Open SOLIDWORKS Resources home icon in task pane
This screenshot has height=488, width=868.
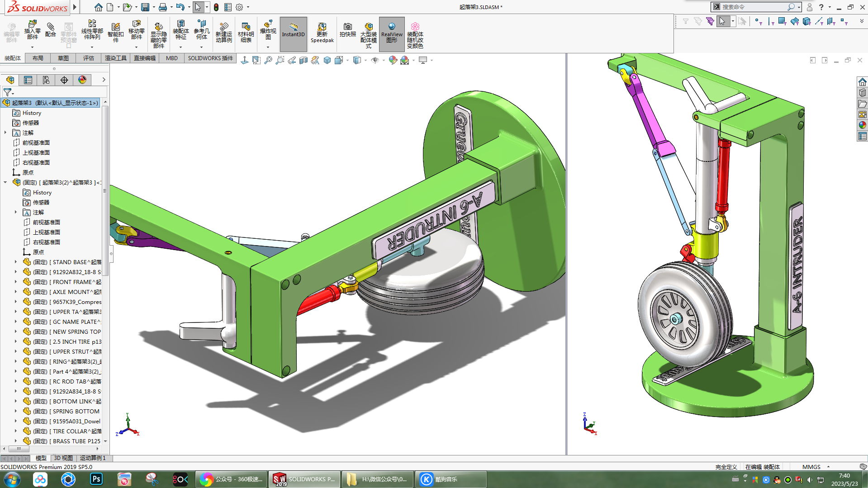point(862,82)
